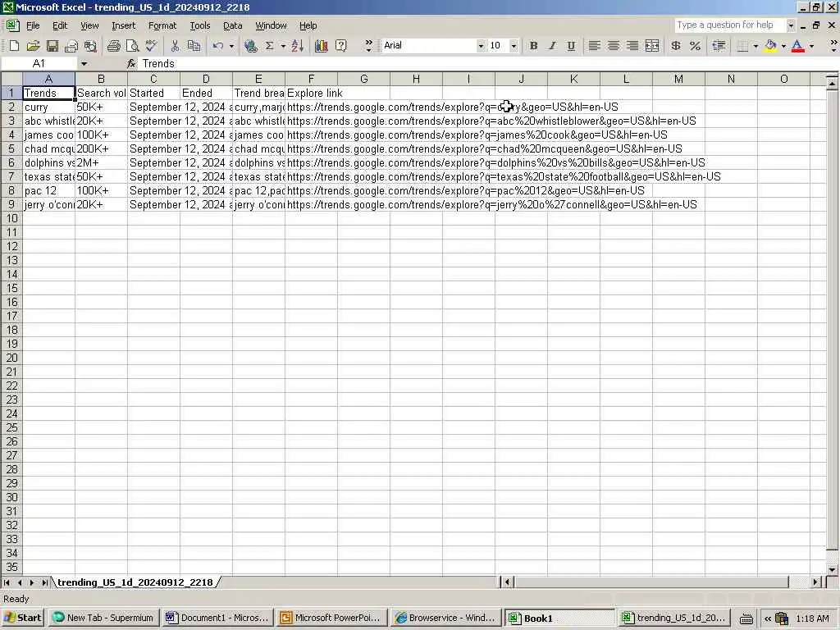
Task: Toggle Italic formatting
Action: point(552,46)
